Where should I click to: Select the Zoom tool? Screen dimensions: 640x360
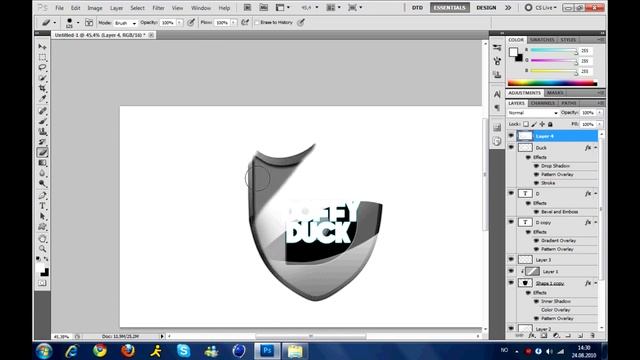(x=42, y=249)
